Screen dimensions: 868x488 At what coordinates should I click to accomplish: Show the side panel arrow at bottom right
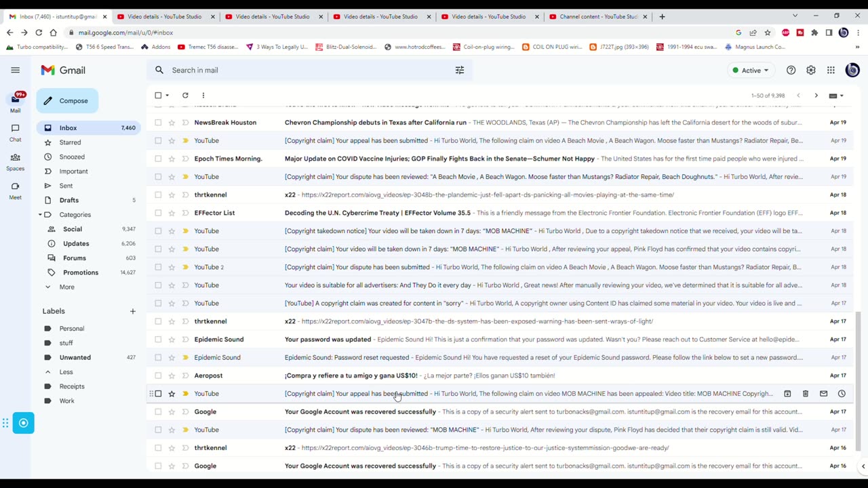coord(863,466)
